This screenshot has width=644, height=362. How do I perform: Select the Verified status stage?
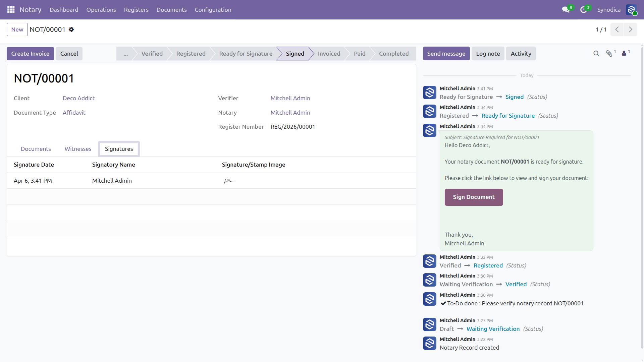(x=152, y=54)
